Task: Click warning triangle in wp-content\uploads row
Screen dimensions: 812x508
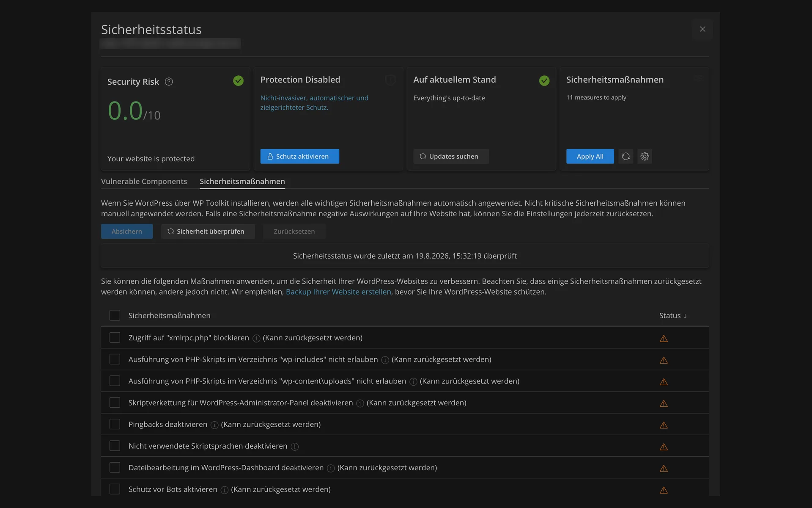Action: point(664,381)
